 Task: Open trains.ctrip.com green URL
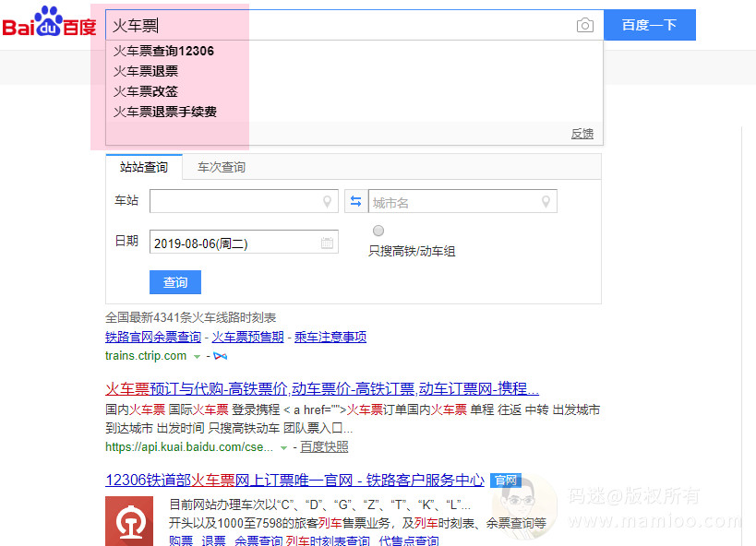pos(146,356)
